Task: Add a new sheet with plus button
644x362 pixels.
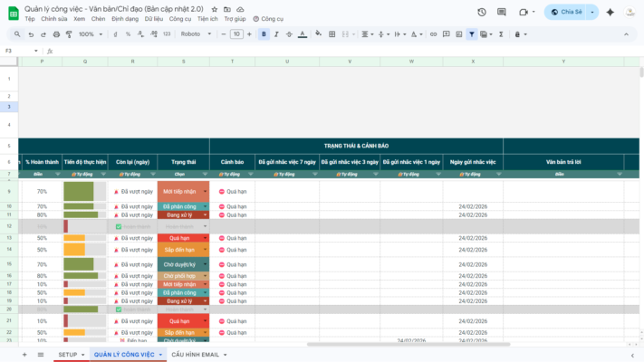Action: [24, 355]
